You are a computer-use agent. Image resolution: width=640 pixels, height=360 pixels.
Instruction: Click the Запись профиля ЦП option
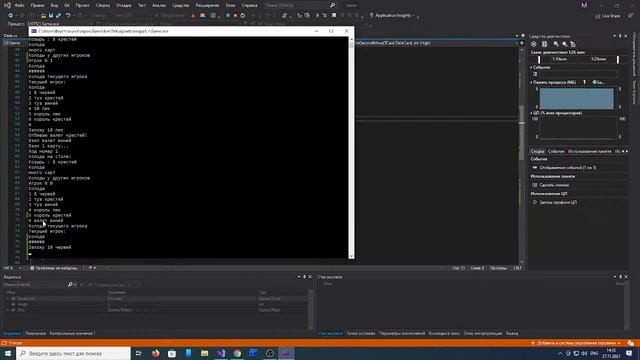click(558, 202)
